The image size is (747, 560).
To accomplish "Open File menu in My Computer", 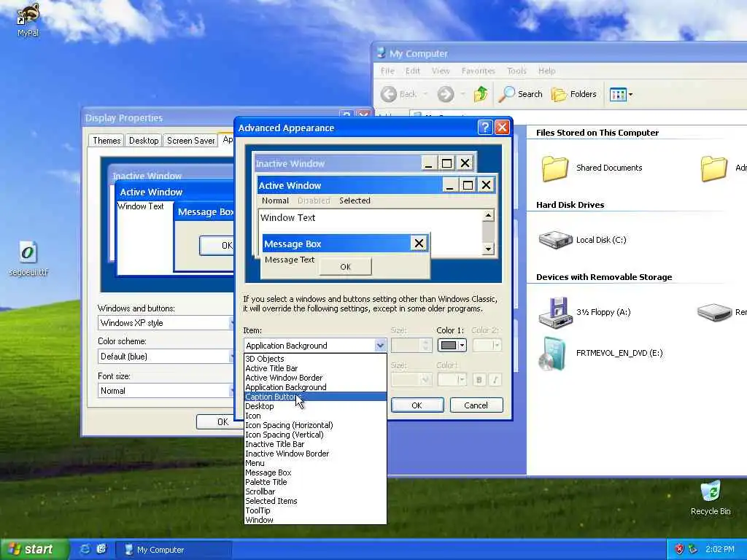I will point(387,71).
